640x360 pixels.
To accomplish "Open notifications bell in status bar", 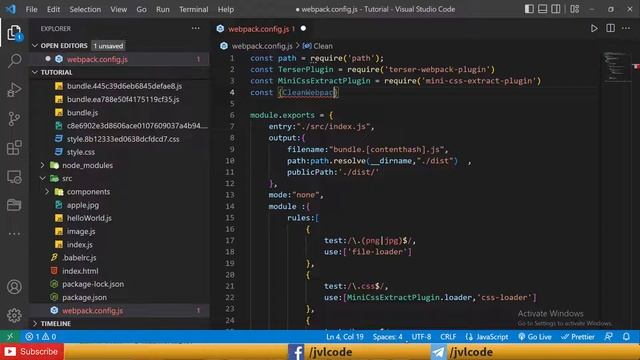I will click(x=626, y=337).
